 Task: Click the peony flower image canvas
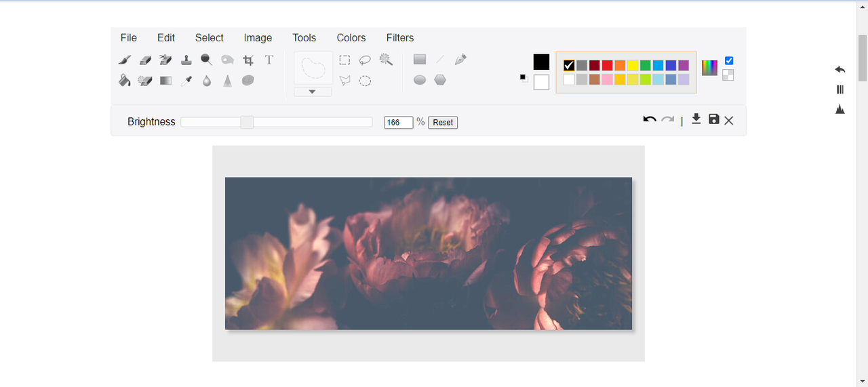(x=429, y=253)
